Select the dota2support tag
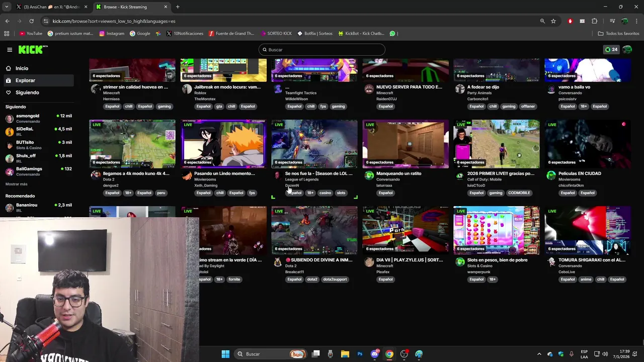 coord(335,280)
